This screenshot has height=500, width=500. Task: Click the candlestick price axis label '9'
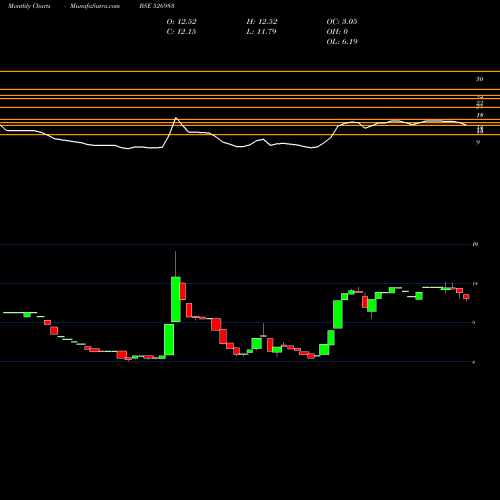474,323
